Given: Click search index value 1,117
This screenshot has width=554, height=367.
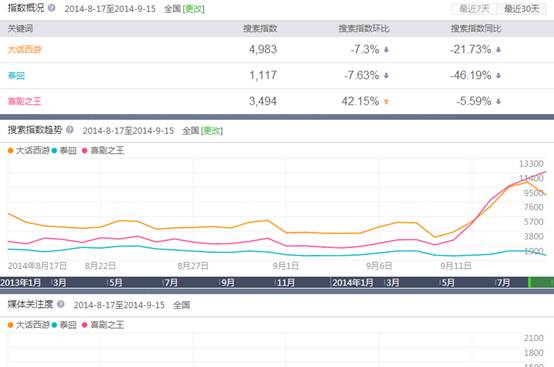Looking at the screenshot, I should coord(263,75).
